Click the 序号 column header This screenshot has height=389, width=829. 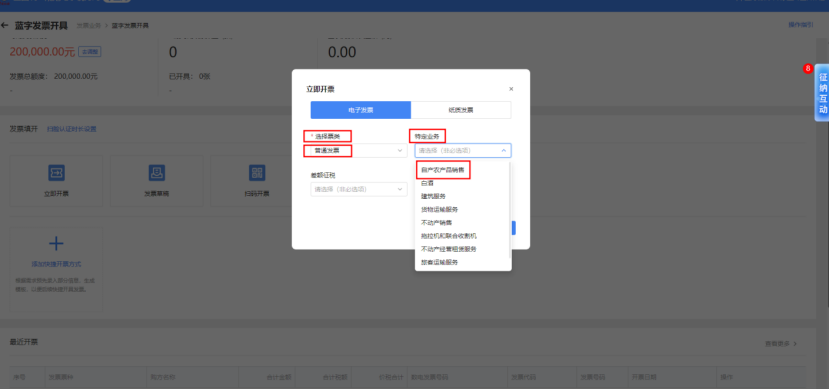[19, 377]
